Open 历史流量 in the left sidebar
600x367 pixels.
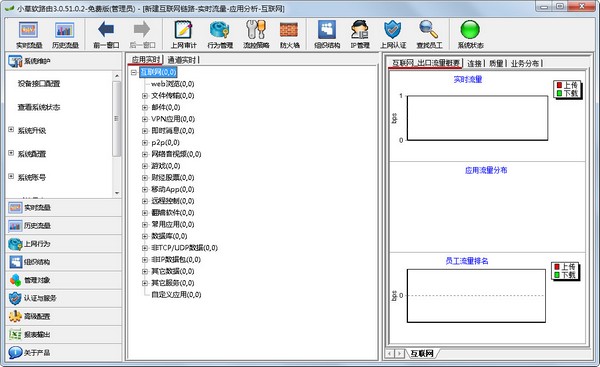[64, 226]
